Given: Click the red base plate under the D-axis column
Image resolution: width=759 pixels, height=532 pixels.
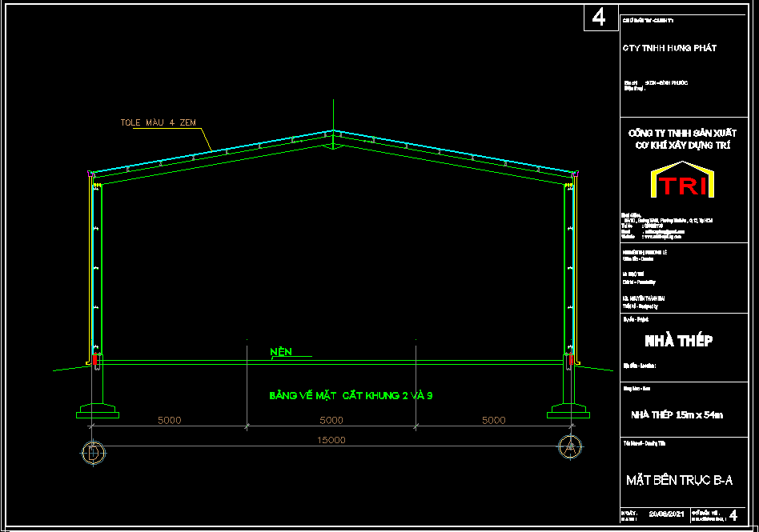Looking at the screenshot, I should pos(94,359).
